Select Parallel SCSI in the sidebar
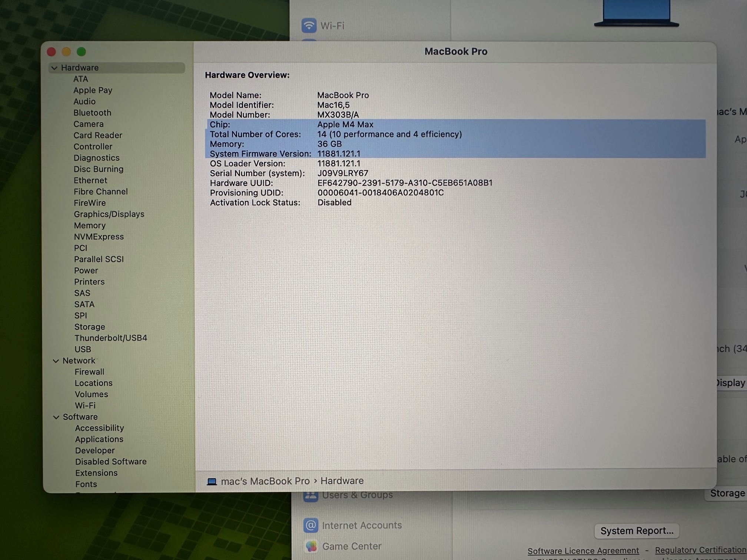Viewport: 747px width, 560px height. point(99,259)
